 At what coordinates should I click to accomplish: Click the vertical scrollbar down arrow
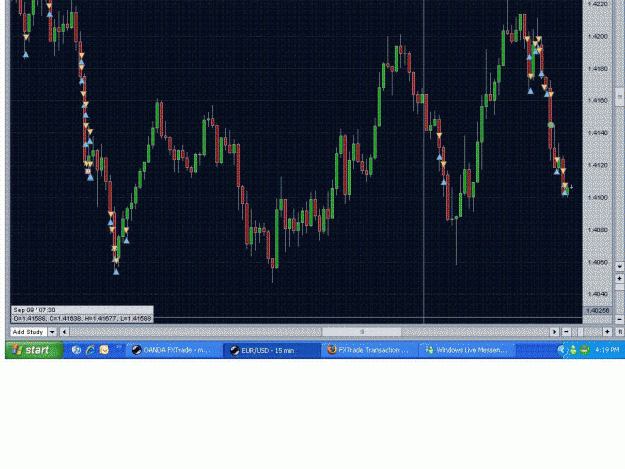point(619,266)
